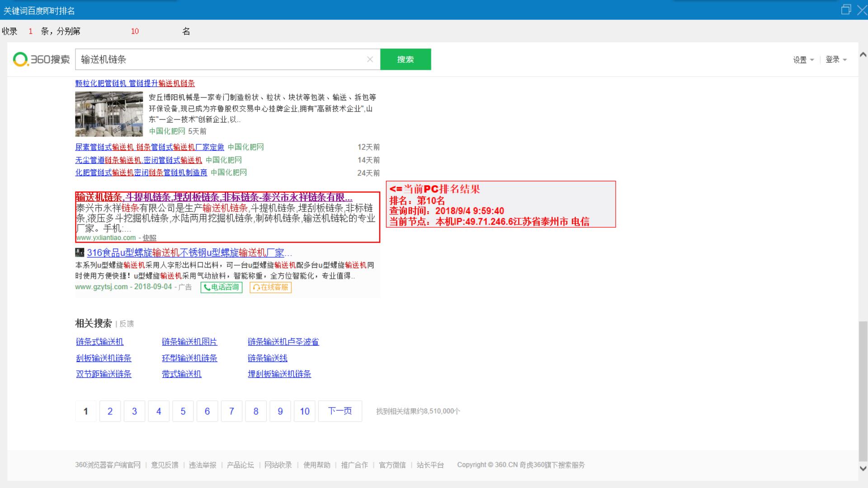Click the fertilizer machine thumbnail image
The image size is (868, 488).
[x=109, y=114]
